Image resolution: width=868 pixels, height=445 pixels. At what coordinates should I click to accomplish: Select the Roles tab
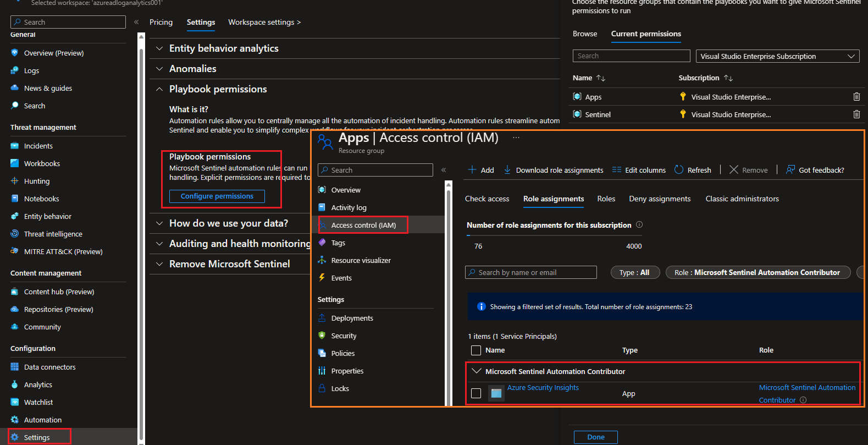[x=606, y=199]
